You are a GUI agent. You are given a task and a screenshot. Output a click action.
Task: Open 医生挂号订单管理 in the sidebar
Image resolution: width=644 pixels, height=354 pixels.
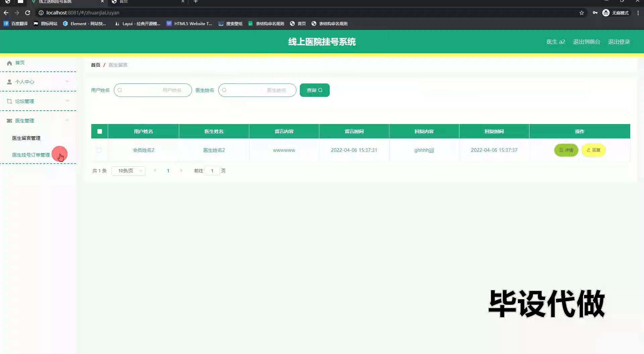31,155
